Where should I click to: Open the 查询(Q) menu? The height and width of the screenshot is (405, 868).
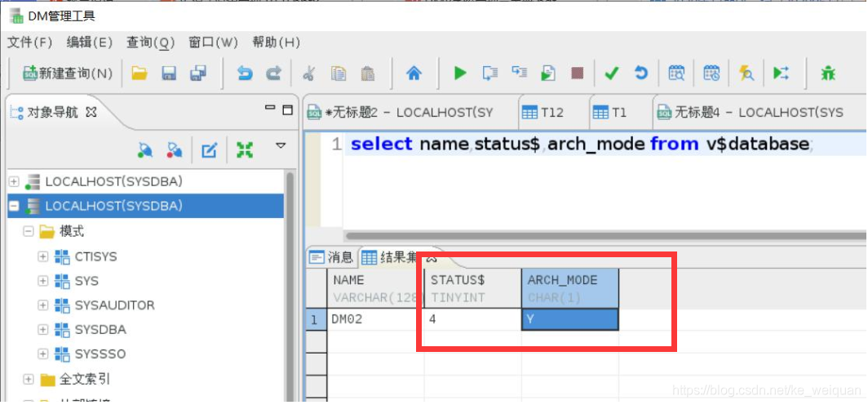point(151,42)
